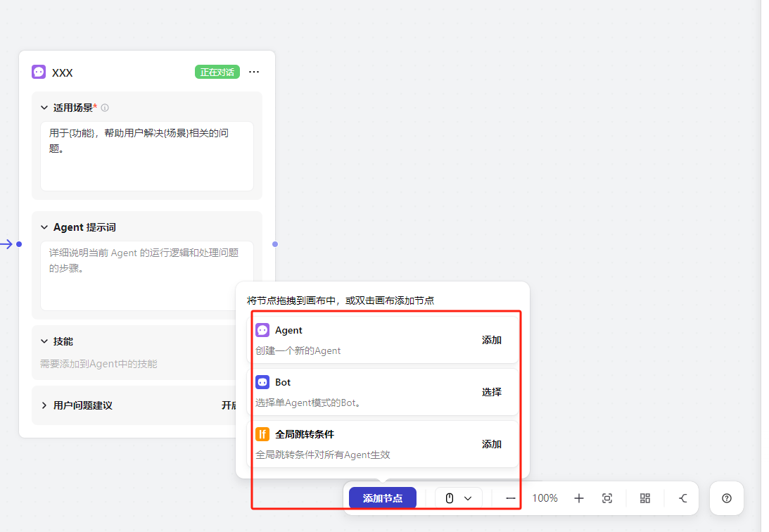Image resolution: width=769 pixels, height=532 pixels.
Task: Collapse the 适用场景 section
Action: (x=44, y=108)
